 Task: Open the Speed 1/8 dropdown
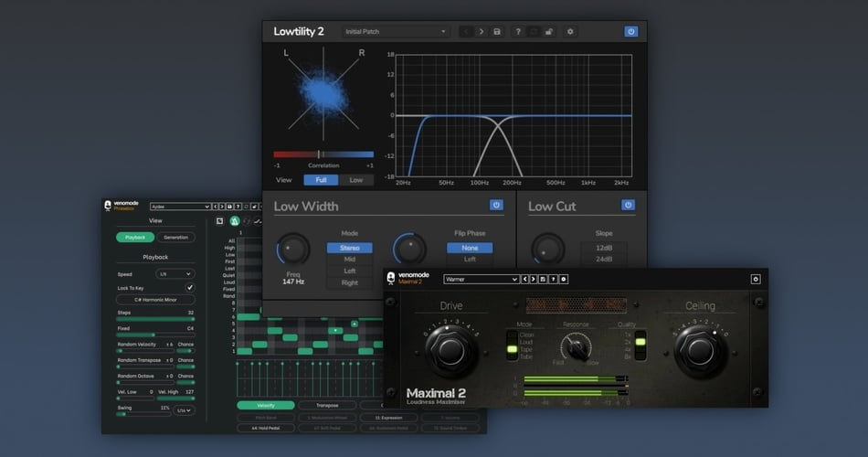pyautogui.click(x=175, y=273)
